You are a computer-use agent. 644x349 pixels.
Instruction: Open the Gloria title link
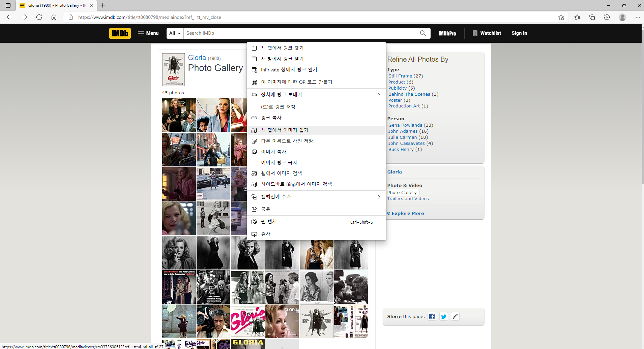click(x=197, y=58)
